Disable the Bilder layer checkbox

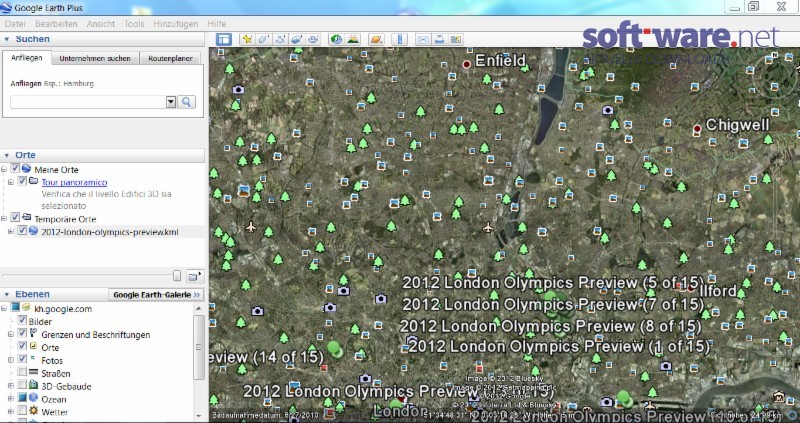22,320
